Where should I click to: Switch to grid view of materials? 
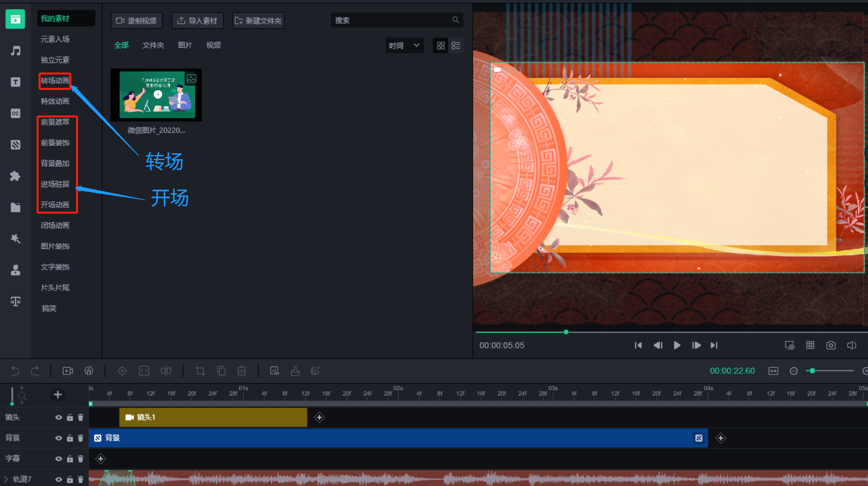441,46
